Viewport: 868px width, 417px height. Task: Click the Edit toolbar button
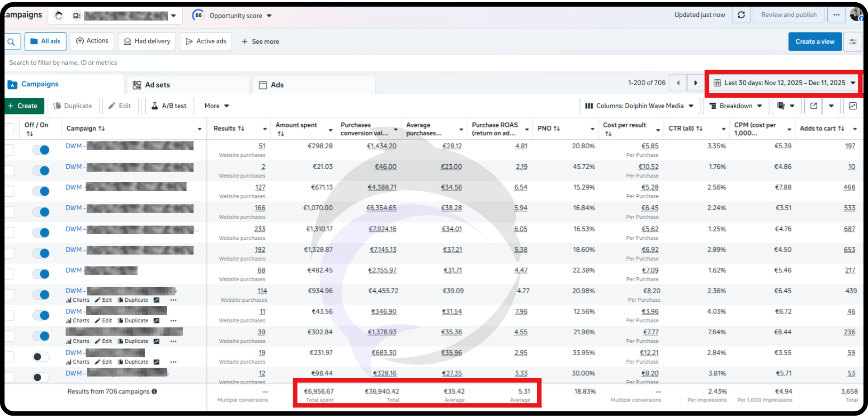point(120,106)
